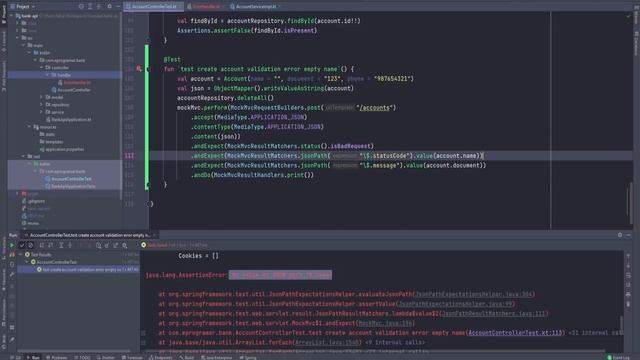The width and height of the screenshot is (640, 360).
Task: Import tests icon in Run toolbar
Action: [x=107, y=245]
